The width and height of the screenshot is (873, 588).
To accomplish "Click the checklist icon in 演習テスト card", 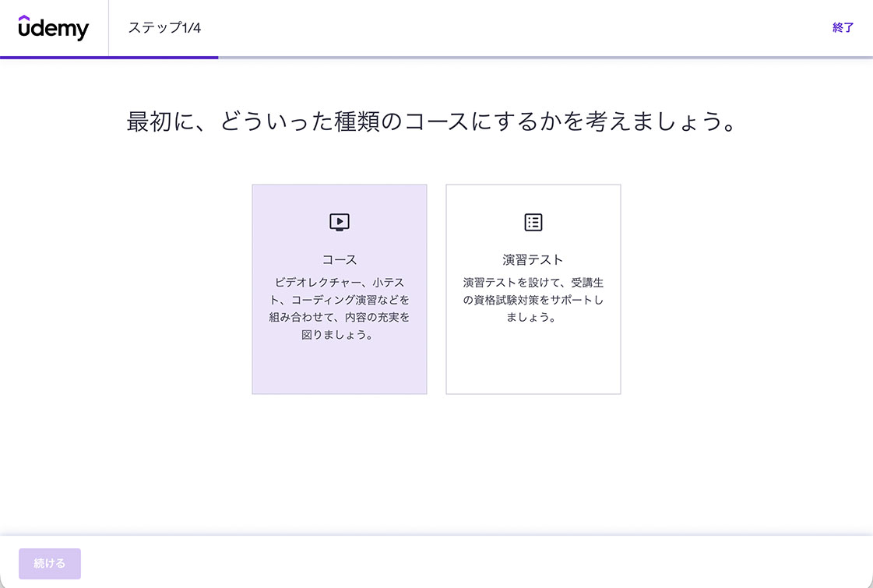I will pyautogui.click(x=533, y=222).
